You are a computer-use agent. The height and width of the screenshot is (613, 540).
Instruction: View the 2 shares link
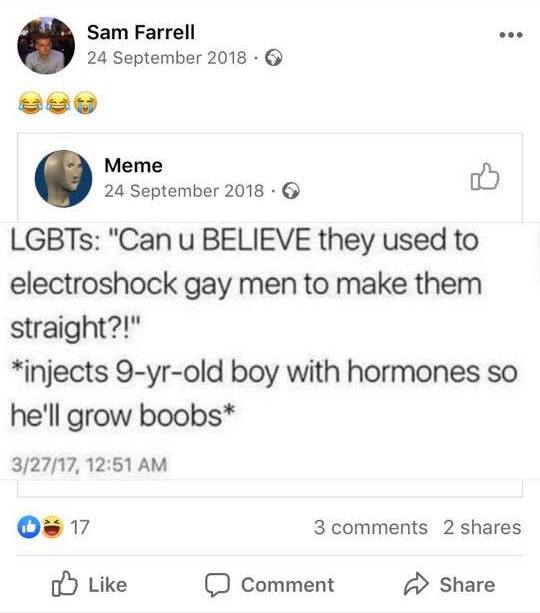point(482,527)
